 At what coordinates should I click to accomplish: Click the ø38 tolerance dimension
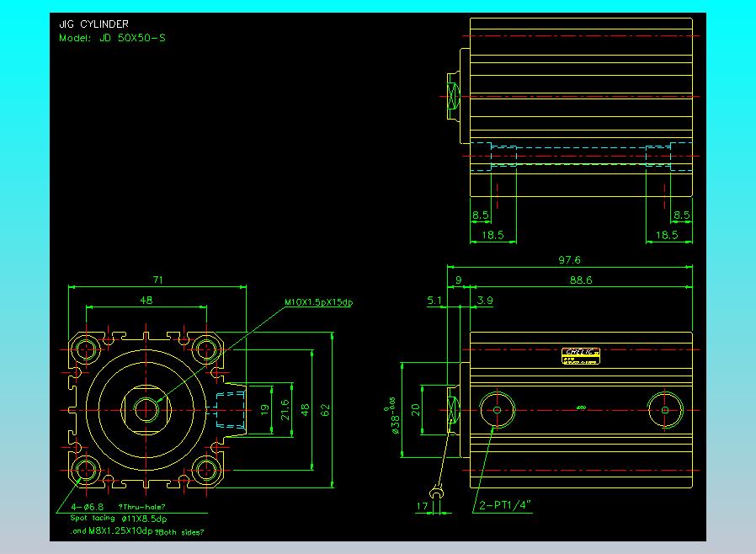(392, 415)
